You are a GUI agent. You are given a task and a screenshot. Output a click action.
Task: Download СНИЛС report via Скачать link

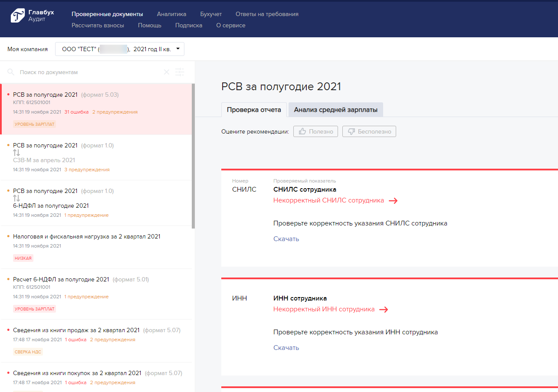pos(286,239)
